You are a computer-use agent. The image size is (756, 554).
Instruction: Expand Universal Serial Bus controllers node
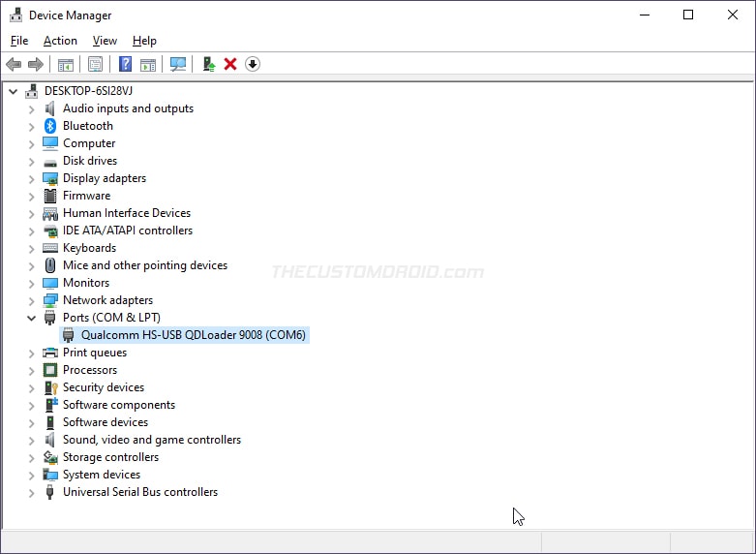(31, 493)
